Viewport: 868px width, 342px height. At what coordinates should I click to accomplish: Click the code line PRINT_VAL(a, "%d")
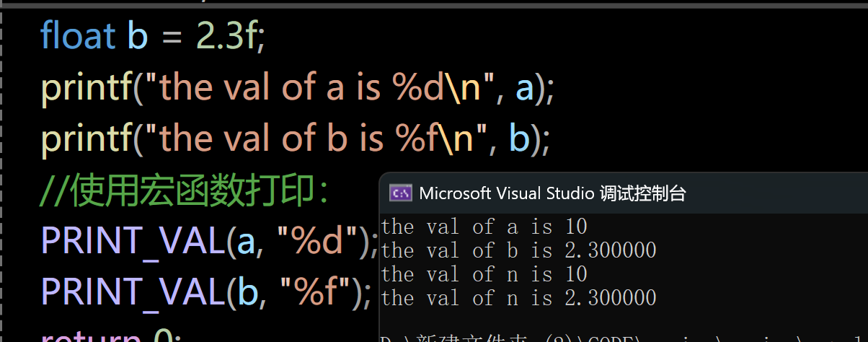pyautogui.click(x=210, y=242)
